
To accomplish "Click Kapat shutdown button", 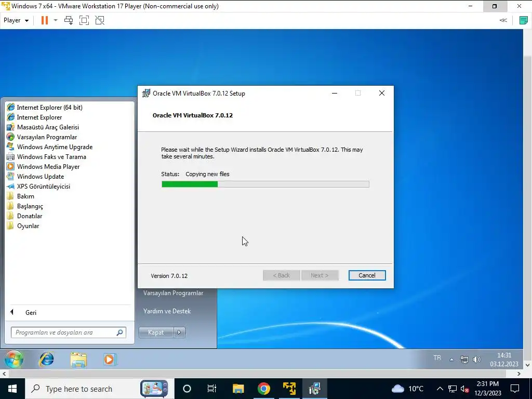I will [x=156, y=332].
